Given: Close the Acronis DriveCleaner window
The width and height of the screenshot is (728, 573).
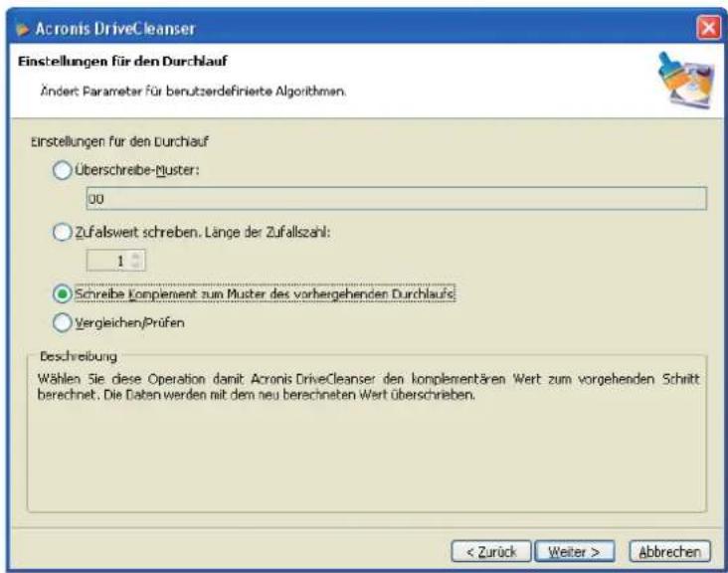Looking at the screenshot, I should coord(708,28).
